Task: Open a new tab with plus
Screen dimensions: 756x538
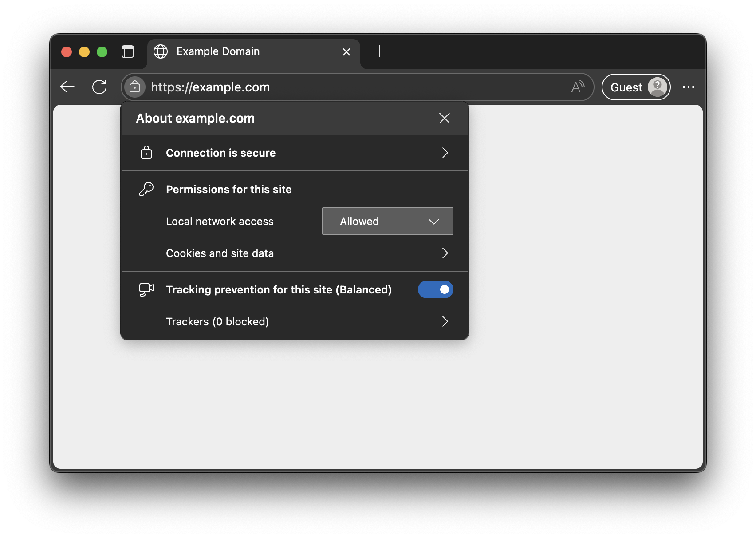Action: pyautogui.click(x=379, y=51)
